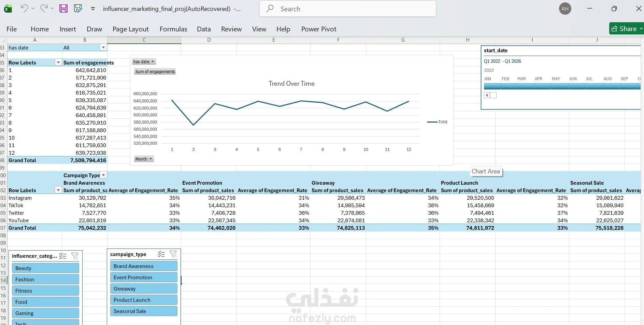The image size is (644, 325).
Task: Open the undo history dropdown arrow
Action: pos(33,9)
